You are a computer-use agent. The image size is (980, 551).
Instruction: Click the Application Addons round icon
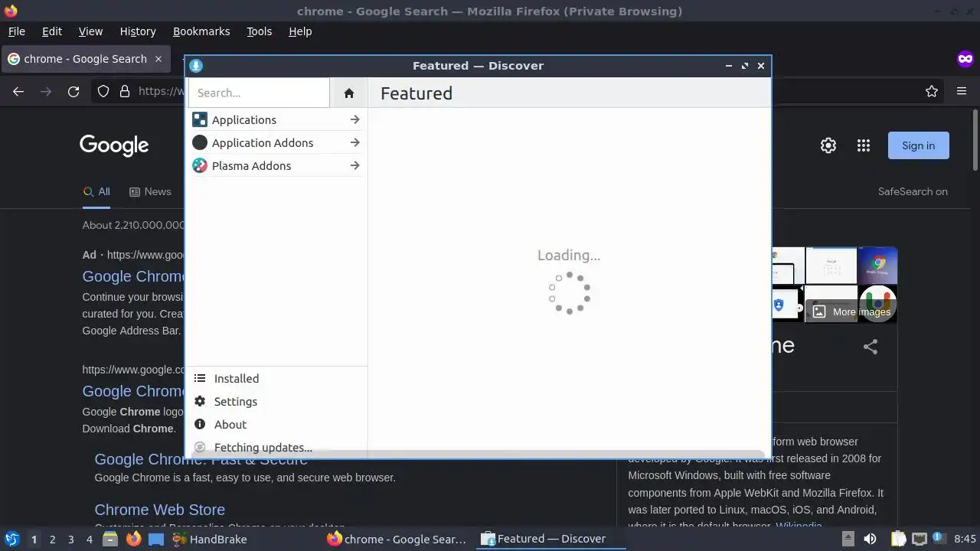tap(200, 142)
